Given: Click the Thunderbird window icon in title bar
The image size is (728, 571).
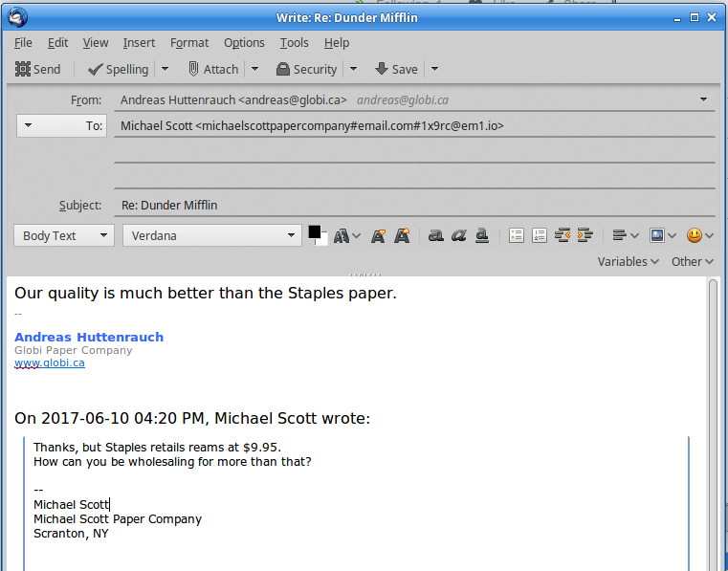Looking at the screenshot, I should (17, 17).
